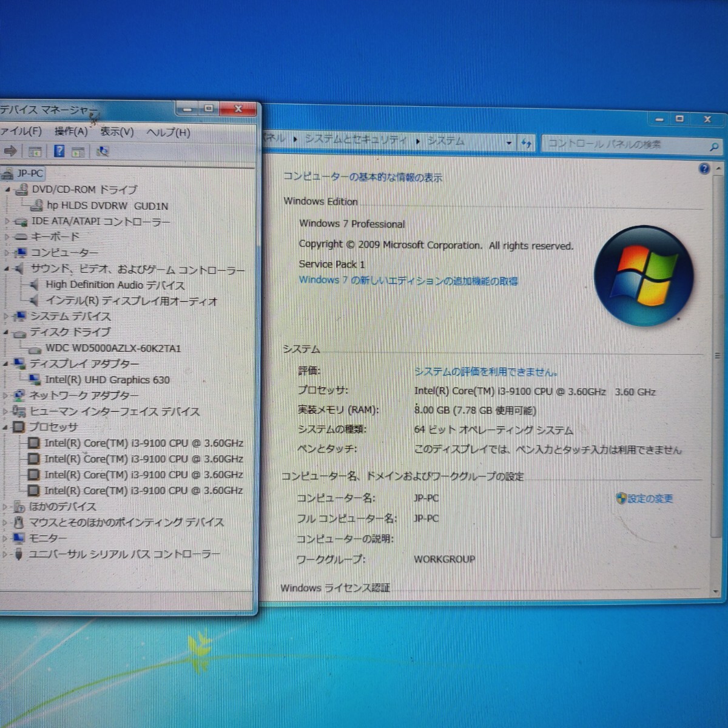Viewport: 728px width, 728px height.
Task: Open address bar history dropdown arrow
Action: pyautogui.click(x=509, y=143)
